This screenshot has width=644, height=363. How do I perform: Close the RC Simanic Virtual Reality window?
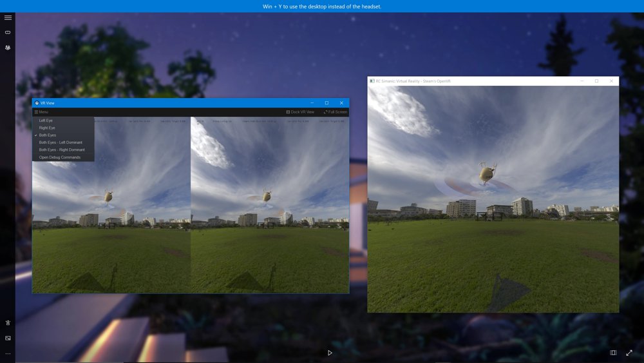[x=612, y=81]
